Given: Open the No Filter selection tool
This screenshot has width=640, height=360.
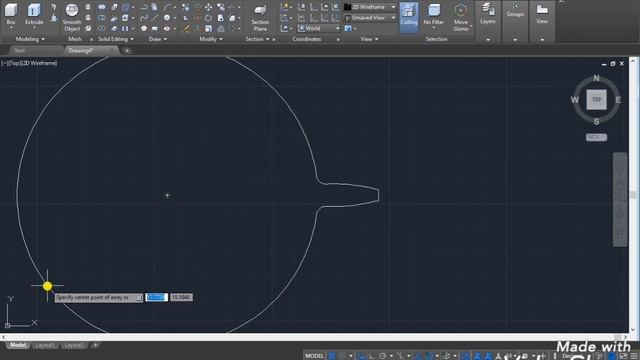Looking at the screenshot, I should point(433,16).
